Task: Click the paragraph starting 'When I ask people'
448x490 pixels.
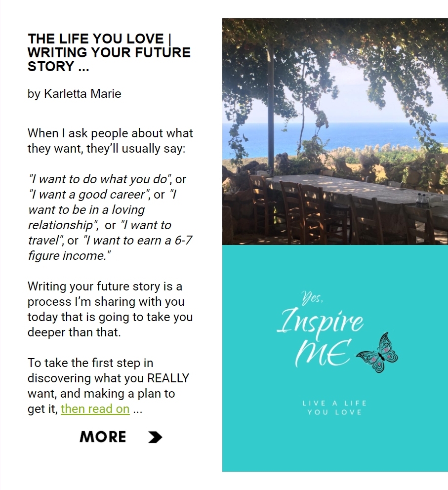Action: point(110,141)
